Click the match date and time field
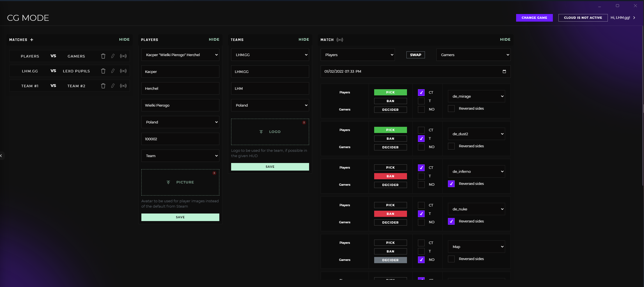The width and height of the screenshot is (644, 287). 415,72
